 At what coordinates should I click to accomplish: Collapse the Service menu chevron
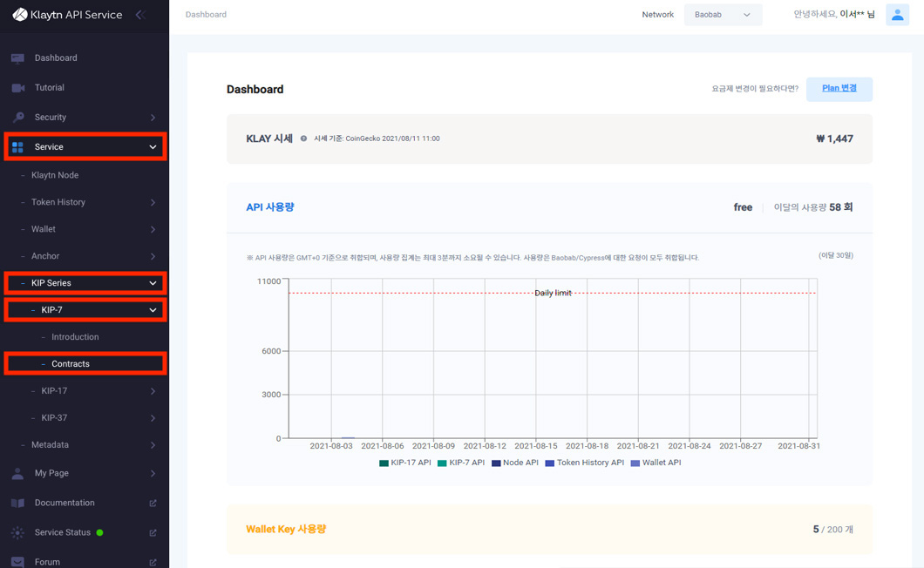click(153, 146)
